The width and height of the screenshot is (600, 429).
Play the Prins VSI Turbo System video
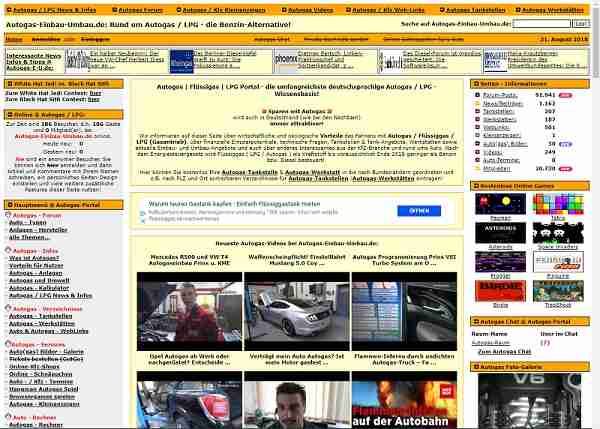[404, 311]
